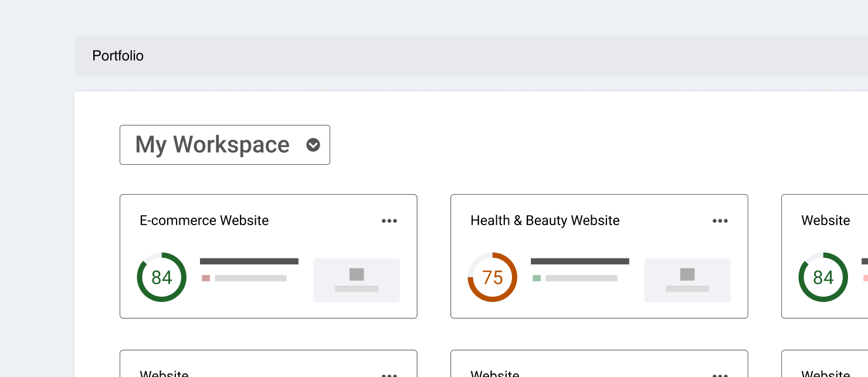
Task: Click the top-row Website card title beside Health & Beauty
Action: click(x=826, y=220)
